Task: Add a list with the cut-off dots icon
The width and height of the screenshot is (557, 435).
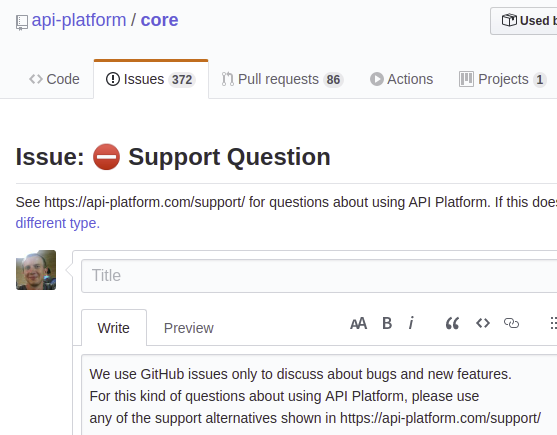Action: tap(553, 323)
